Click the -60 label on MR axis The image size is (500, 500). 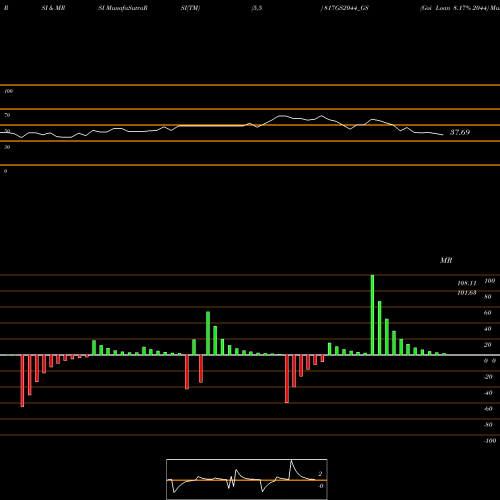pyautogui.click(x=488, y=409)
